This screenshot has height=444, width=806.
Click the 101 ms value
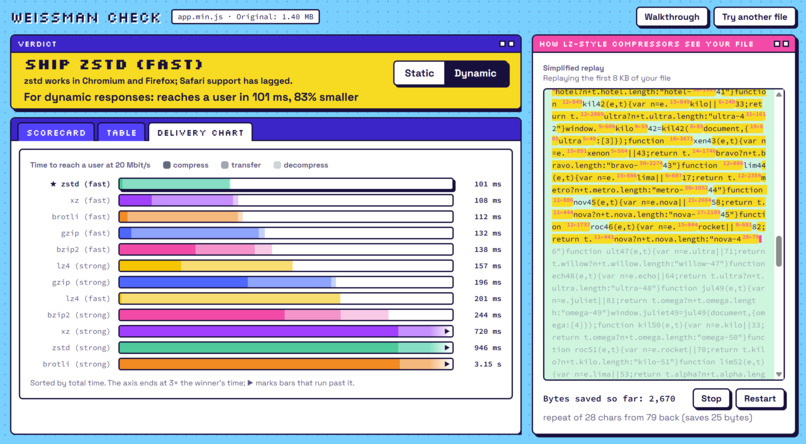[x=488, y=184]
